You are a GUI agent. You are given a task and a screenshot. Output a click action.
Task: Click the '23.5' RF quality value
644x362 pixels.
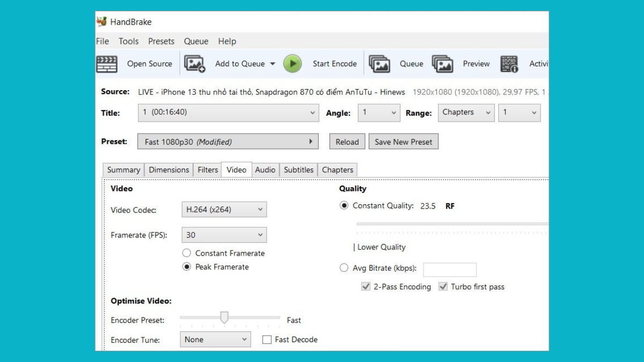tap(428, 206)
